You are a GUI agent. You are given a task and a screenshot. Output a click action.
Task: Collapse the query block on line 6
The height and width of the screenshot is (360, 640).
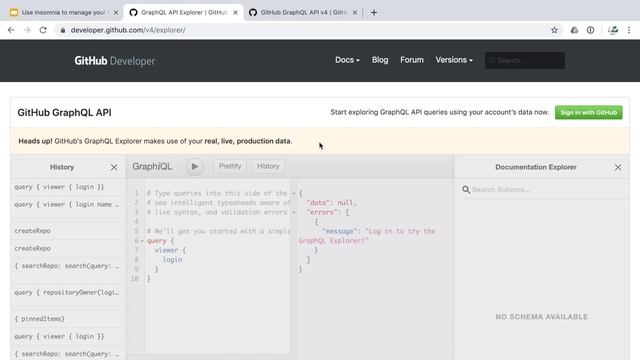click(x=142, y=241)
